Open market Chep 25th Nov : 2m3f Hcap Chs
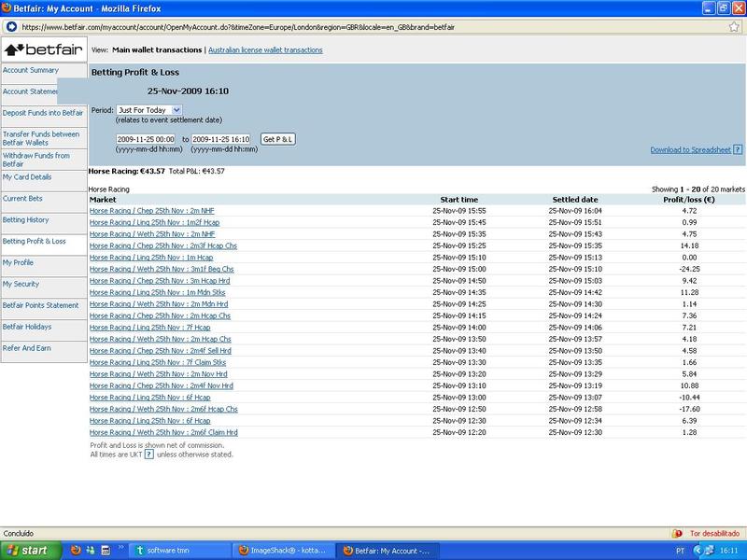 162,245
